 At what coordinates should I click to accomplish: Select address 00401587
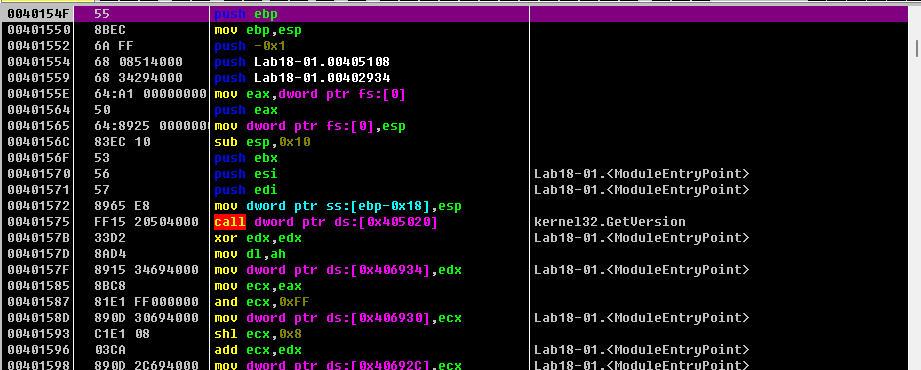(39, 302)
